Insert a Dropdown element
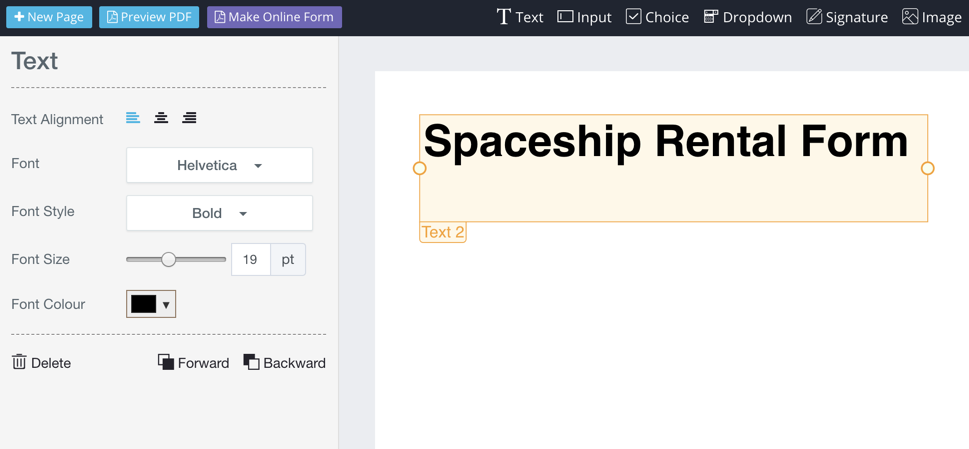 [x=747, y=17]
